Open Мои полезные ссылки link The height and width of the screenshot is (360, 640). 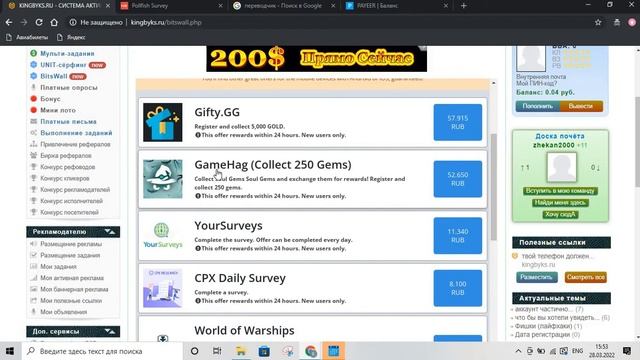tap(71, 301)
